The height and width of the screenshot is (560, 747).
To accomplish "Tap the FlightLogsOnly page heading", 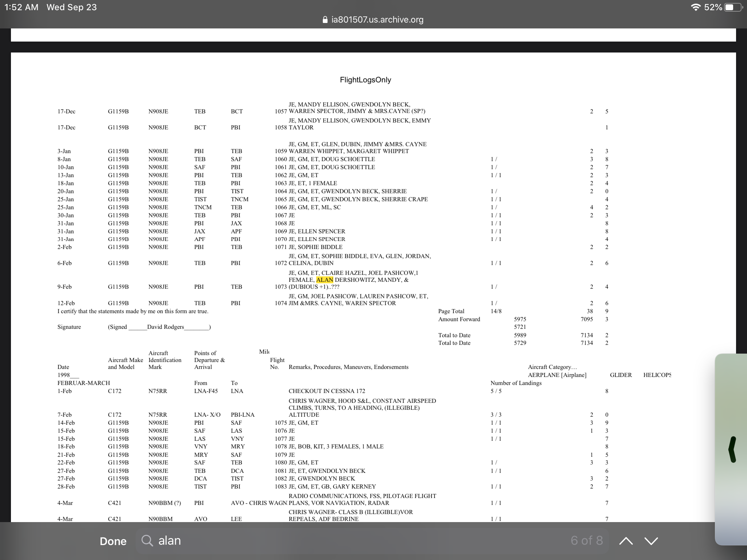I will tap(365, 80).
